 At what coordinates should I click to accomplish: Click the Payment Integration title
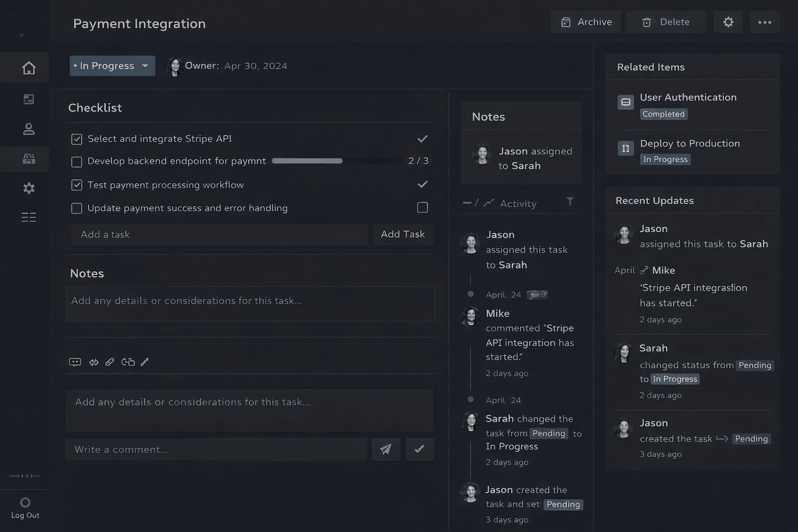pyautogui.click(x=139, y=24)
